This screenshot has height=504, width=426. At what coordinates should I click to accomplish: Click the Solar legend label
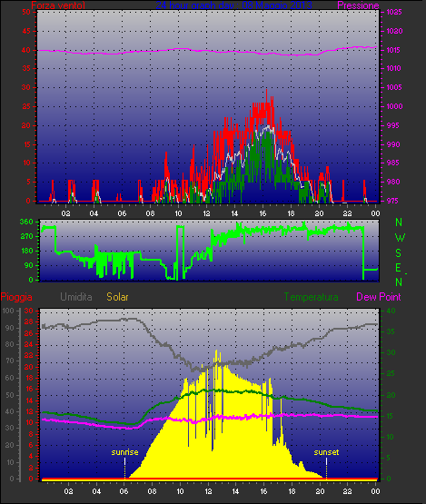point(117,297)
